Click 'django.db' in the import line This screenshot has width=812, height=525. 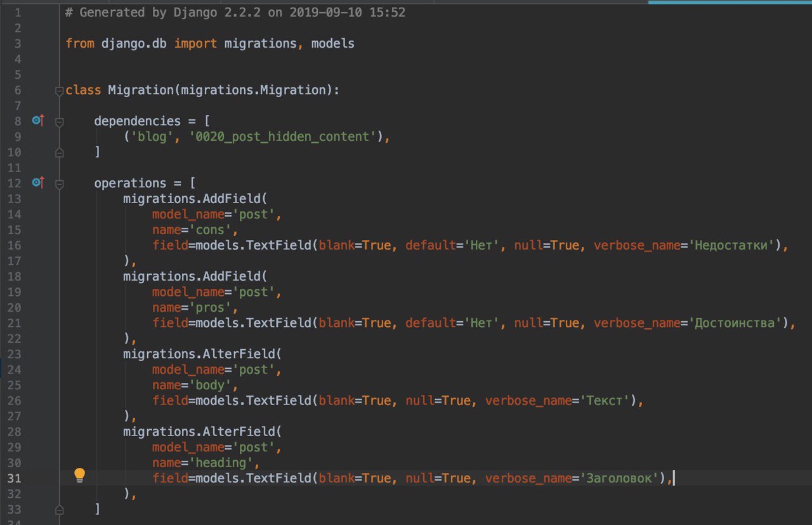[134, 44]
